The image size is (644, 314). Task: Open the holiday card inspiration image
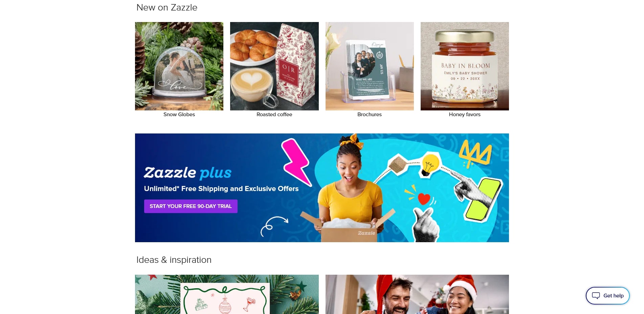point(227,294)
